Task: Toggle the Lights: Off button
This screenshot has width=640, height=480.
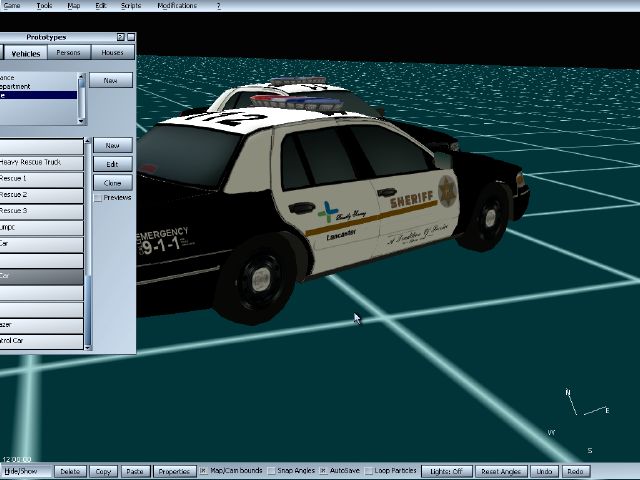Action: tap(447, 471)
